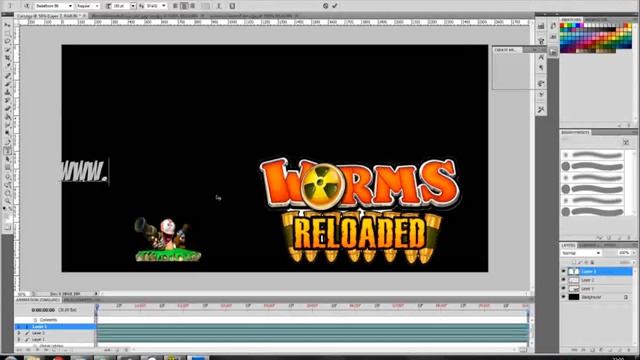Viewport: 640px width, 360px height.
Task: Click the timeline playhead marker
Action: 97,307
